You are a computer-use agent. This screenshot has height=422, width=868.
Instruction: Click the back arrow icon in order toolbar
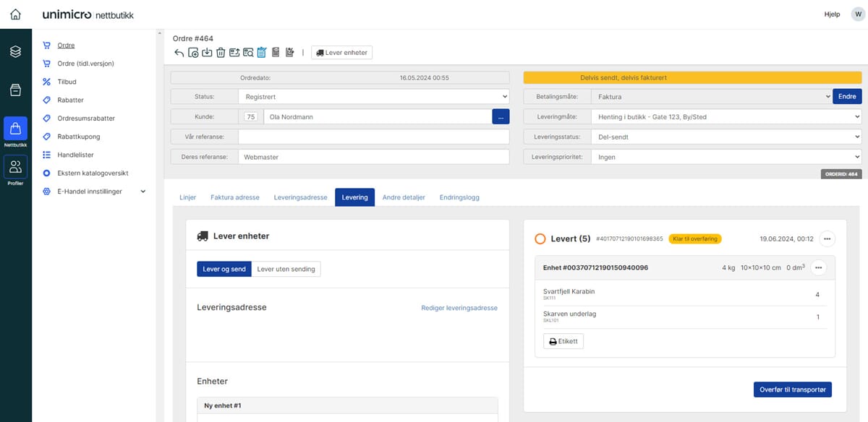(x=179, y=53)
